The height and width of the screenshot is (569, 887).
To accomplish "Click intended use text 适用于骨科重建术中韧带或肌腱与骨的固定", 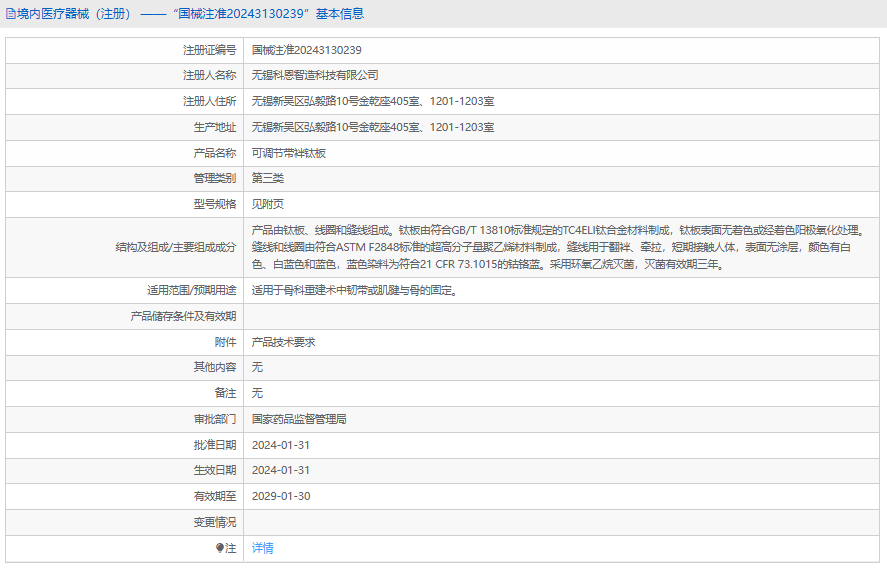I will click(355, 290).
